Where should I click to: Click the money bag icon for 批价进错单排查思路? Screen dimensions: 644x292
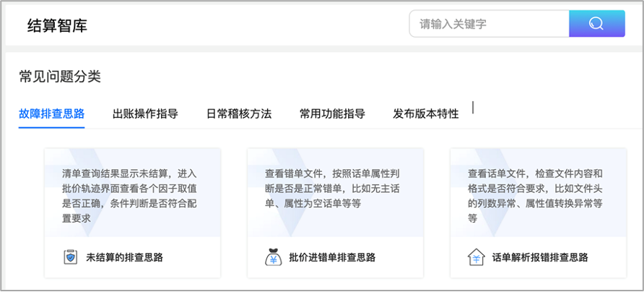(x=273, y=257)
